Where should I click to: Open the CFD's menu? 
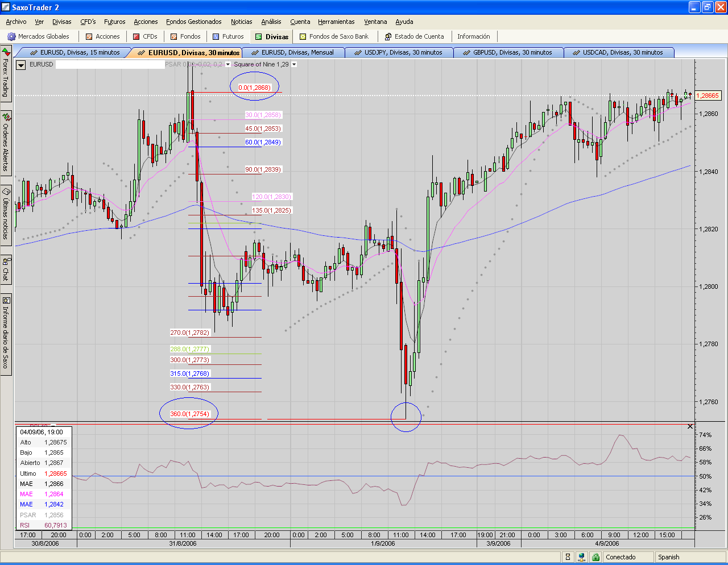point(88,22)
